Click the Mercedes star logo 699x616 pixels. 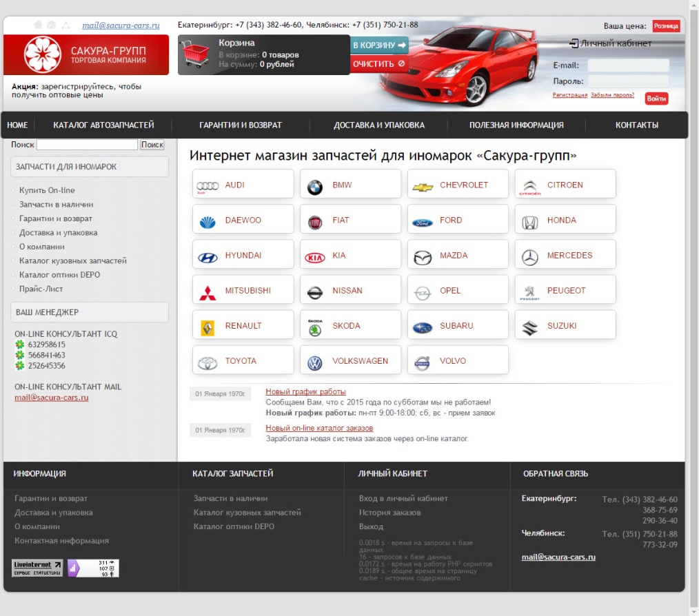click(x=529, y=257)
